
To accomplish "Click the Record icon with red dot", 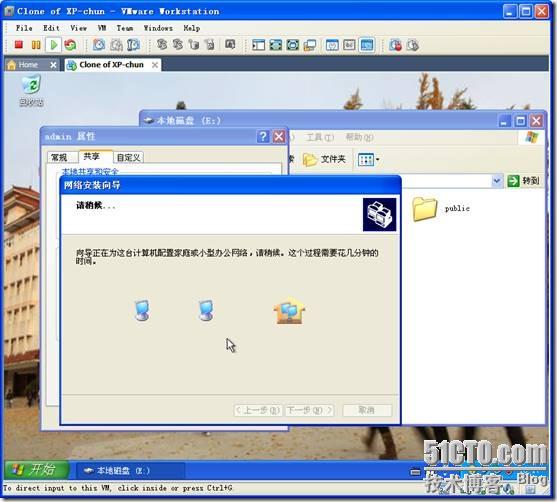I will pos(395,45).
